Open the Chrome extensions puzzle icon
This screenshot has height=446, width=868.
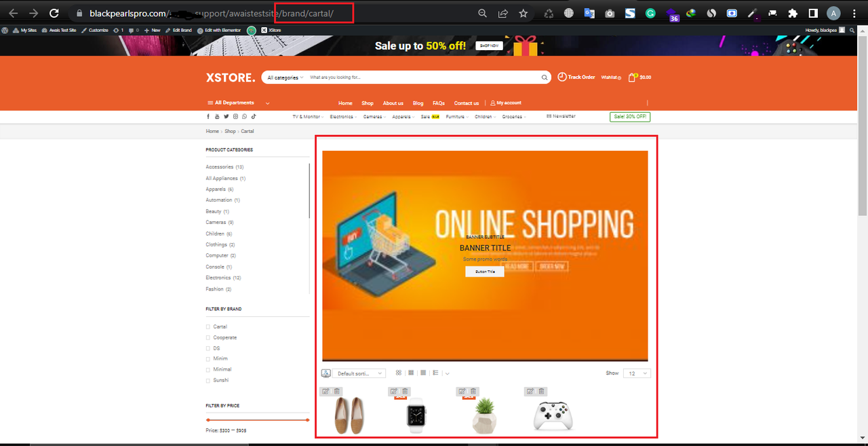click(x=792, y=13)
